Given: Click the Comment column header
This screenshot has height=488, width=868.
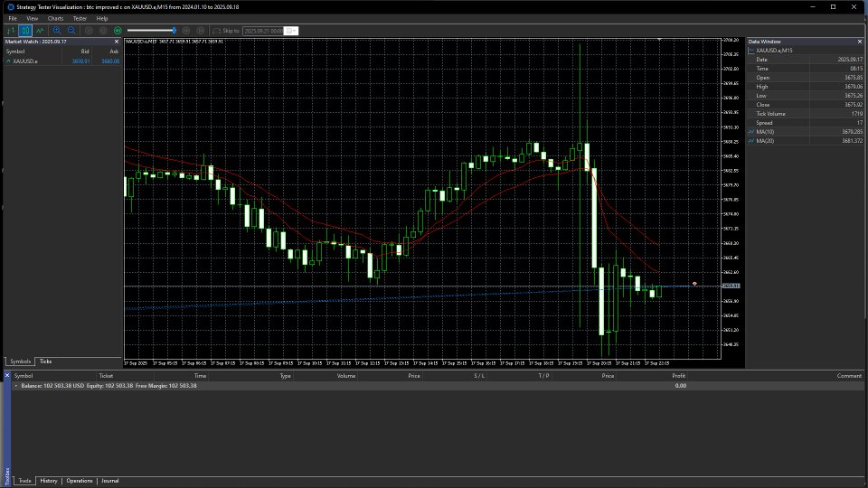Looking at the screenshot, I should (x=849, y=376).
